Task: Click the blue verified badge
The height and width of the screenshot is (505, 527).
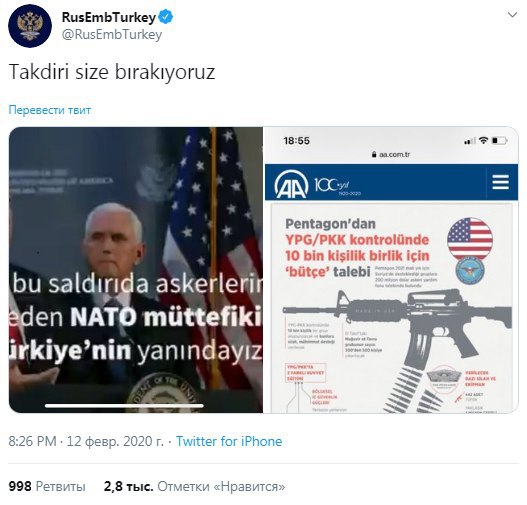Action: click(x=166, y=17)
